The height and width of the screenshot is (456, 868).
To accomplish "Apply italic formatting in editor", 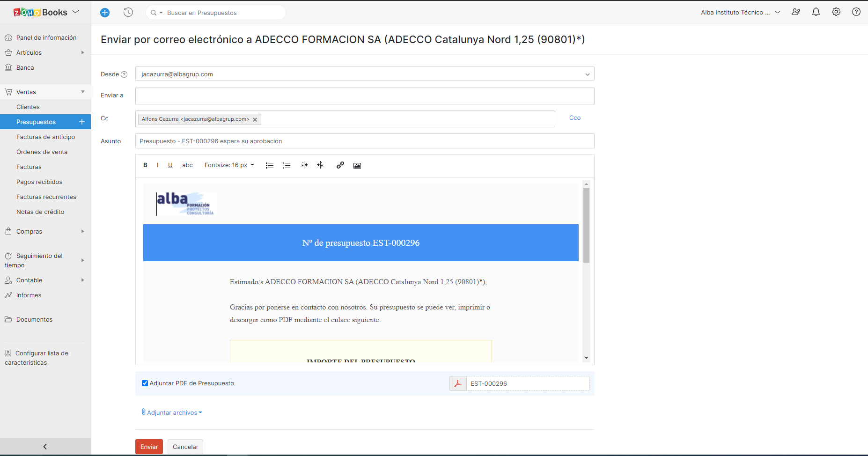I will [158, 165].
